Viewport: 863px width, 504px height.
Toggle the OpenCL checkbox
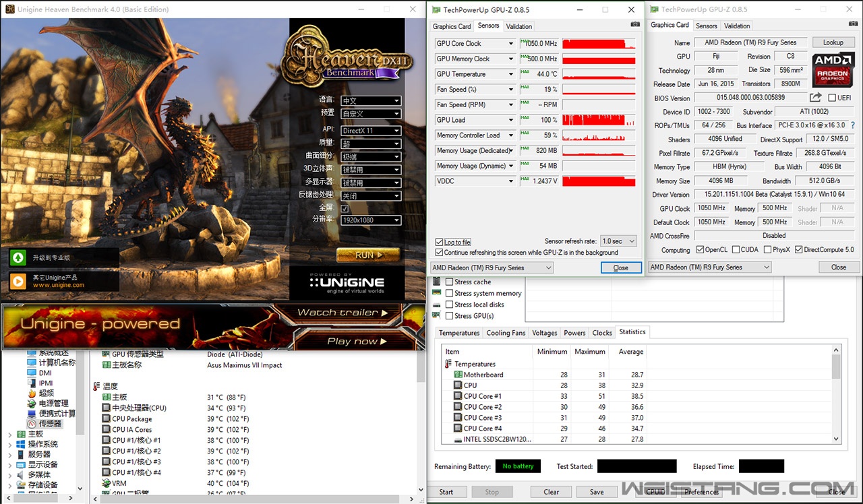pyautogui.click(x=700, y=249)
